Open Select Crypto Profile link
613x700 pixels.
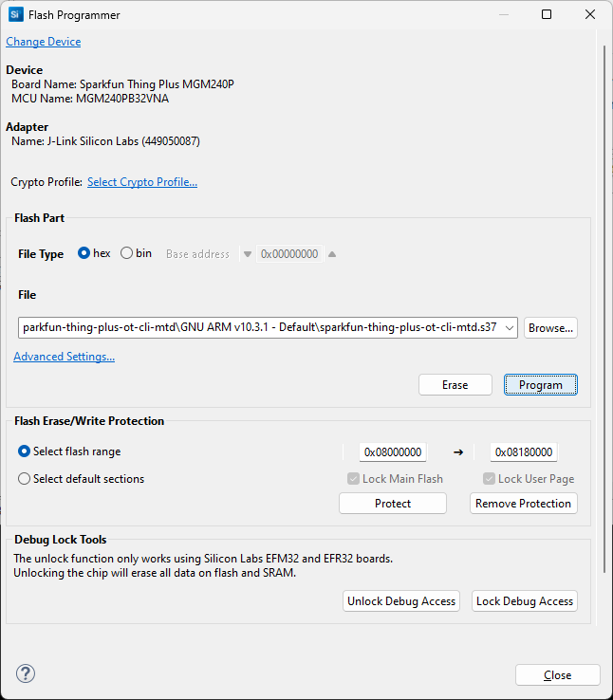click(142, 182)
